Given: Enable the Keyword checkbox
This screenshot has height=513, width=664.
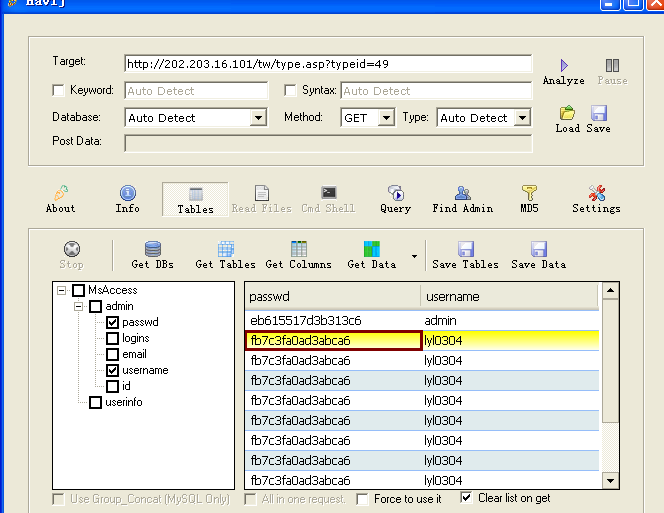Looking at the screenshot, I should click(58, 90).
